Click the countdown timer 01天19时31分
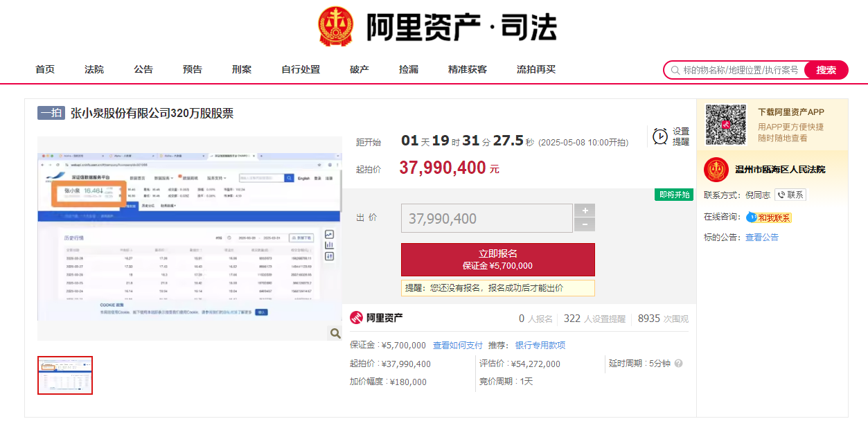The height and width of the screenshot is (428, 868). (468, 141)
